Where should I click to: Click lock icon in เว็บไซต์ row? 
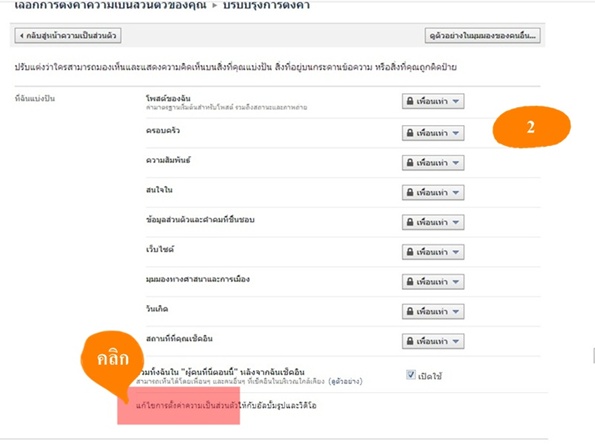click(x=410, y=252)
